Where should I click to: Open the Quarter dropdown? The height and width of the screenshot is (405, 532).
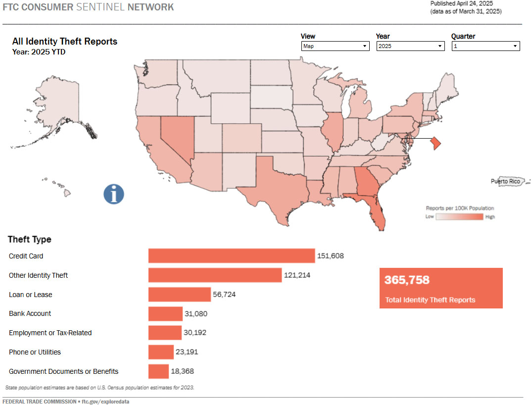(485, 46)
